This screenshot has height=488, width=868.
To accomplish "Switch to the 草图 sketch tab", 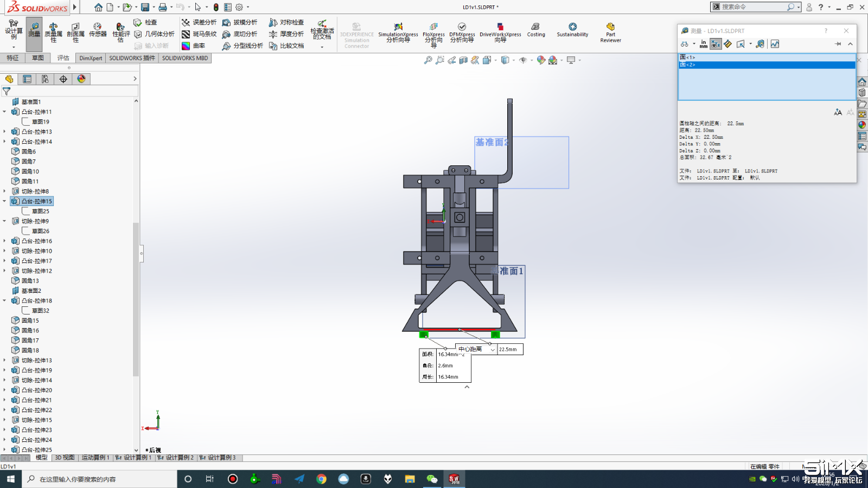I will pos(37,58).
